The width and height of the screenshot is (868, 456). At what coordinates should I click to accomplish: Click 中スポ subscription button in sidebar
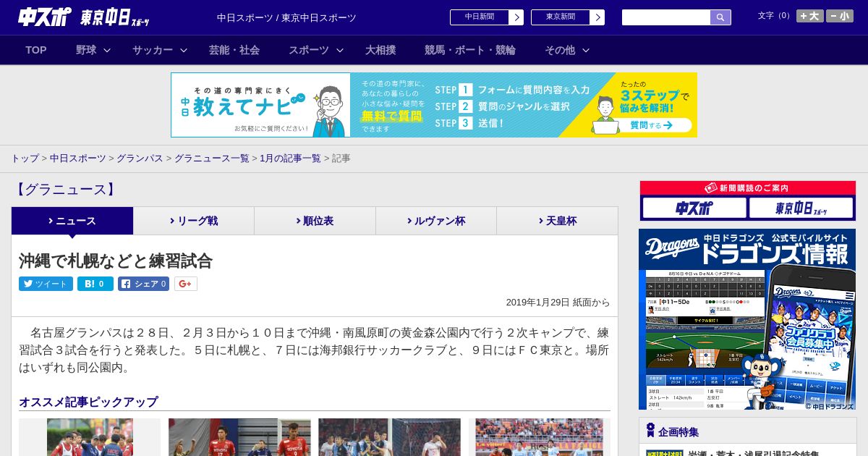(694, 208)
